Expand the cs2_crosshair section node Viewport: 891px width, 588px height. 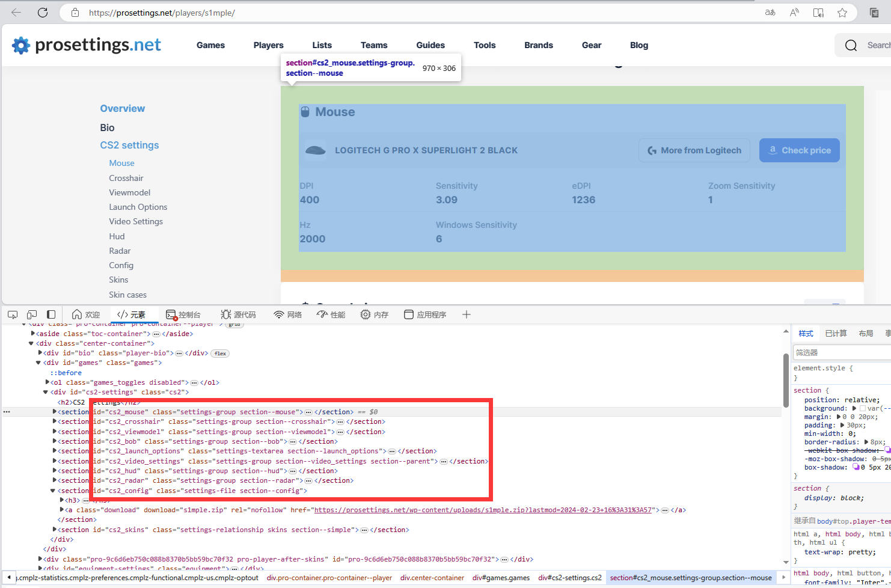click(55, 421)
